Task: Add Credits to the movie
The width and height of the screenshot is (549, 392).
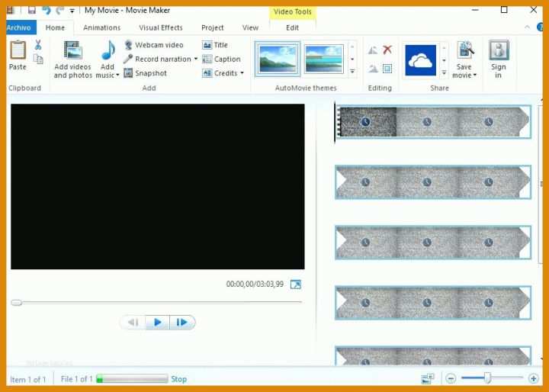Action: [x=220, y=73]
